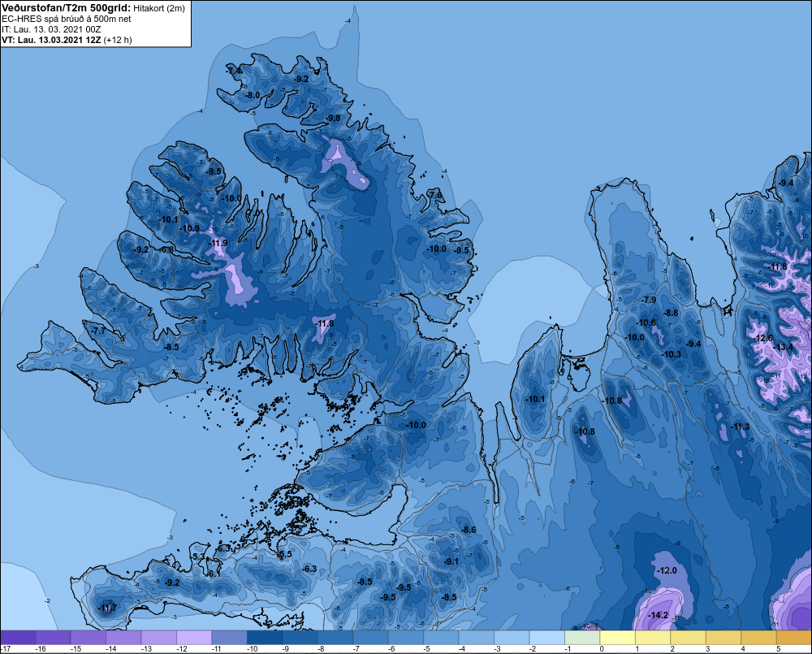Click the -17 legend scale label

click(6, 649)
